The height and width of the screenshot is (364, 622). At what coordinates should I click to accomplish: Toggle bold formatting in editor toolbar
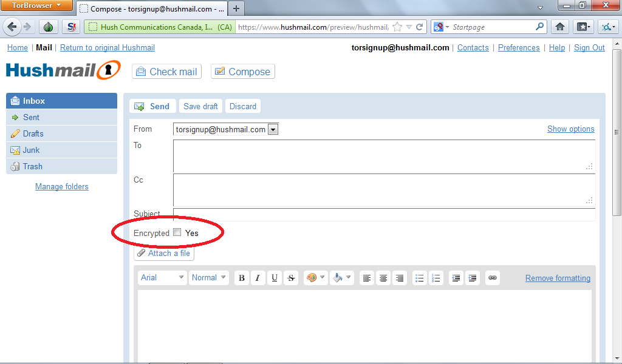tap(242, 278)
